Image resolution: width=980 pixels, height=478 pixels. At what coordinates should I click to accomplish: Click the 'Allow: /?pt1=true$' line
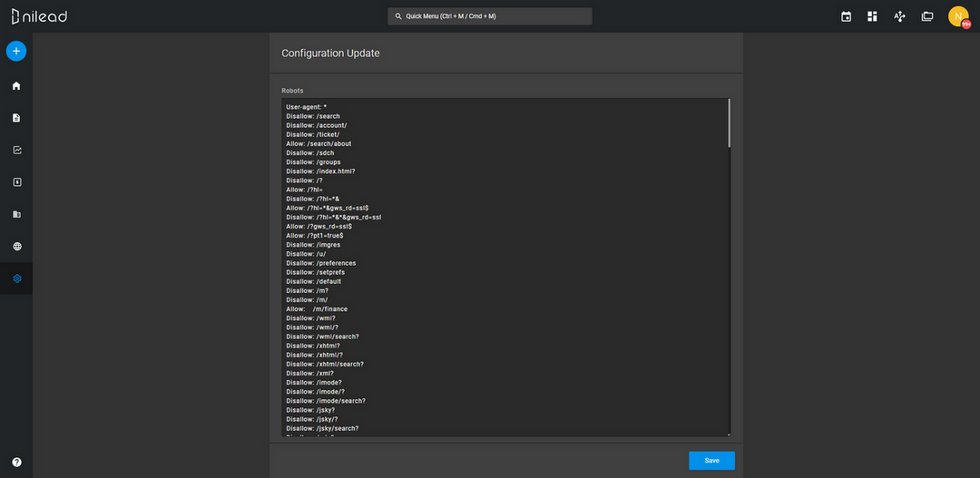[314, 235]
